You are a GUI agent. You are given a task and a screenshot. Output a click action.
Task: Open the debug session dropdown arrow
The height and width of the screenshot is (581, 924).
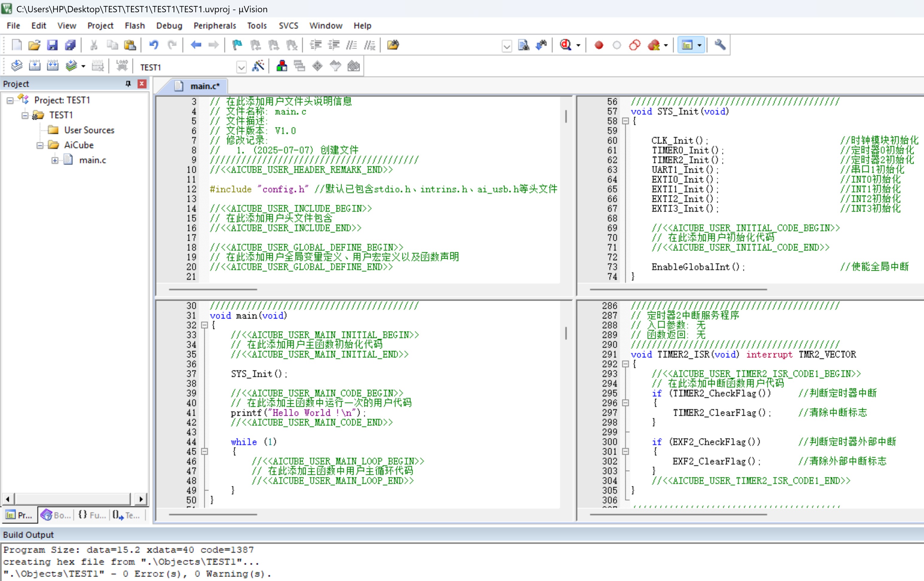(x=578, y=45)
